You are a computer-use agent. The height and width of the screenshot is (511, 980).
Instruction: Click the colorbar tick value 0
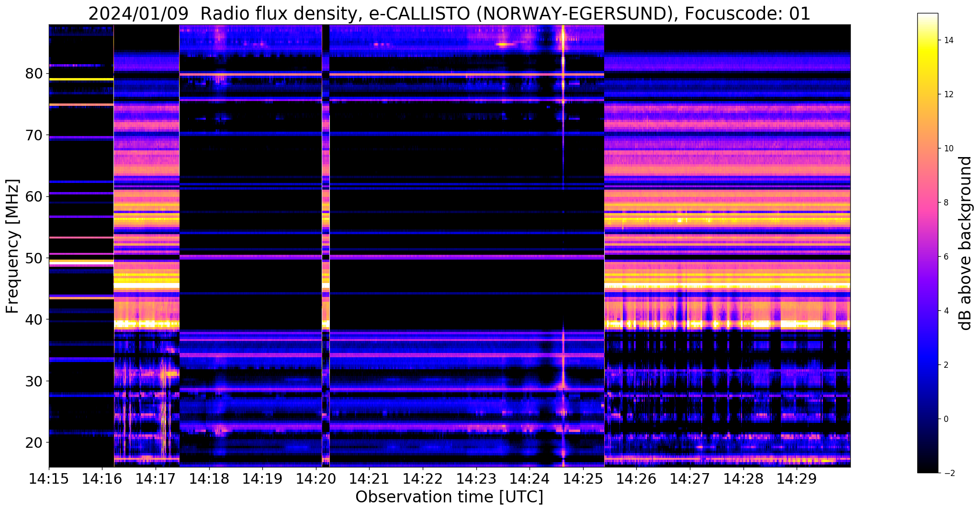pos(946,419)
